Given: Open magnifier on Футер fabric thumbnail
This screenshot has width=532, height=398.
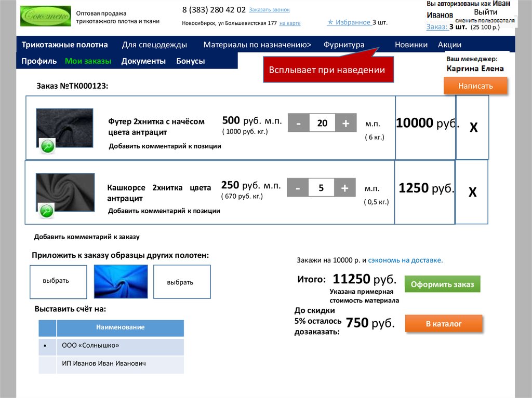Looking at the screenshot, I should 47,146.
